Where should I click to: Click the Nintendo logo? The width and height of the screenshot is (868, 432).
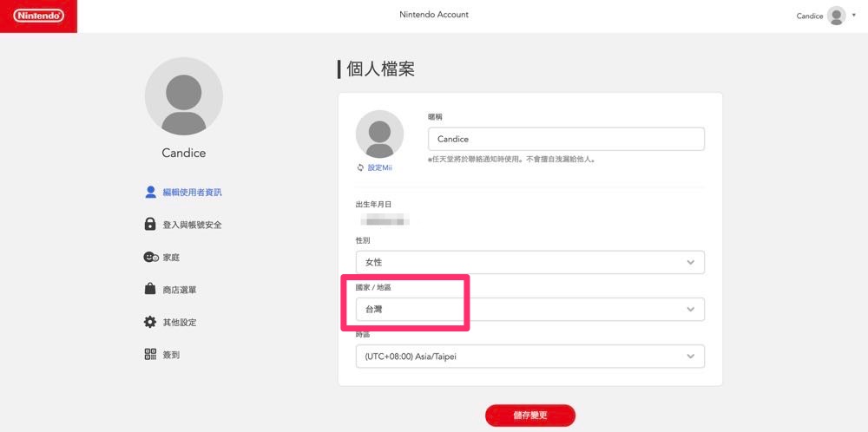point(38,16)
